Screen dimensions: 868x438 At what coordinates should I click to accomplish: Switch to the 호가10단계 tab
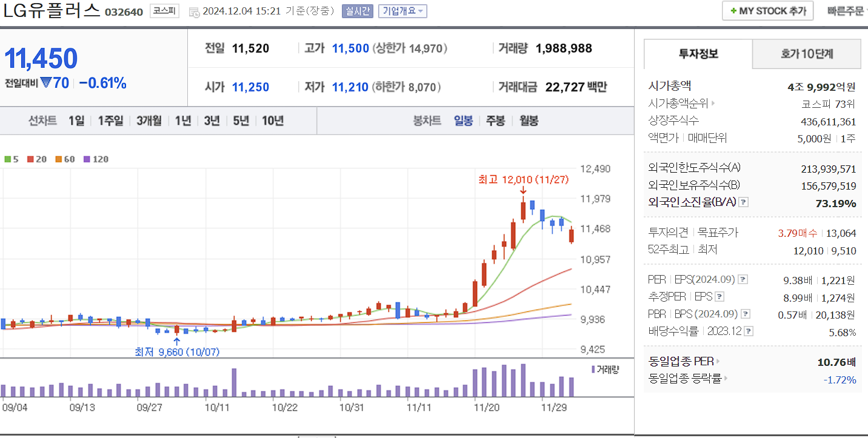tap(807, 54)
